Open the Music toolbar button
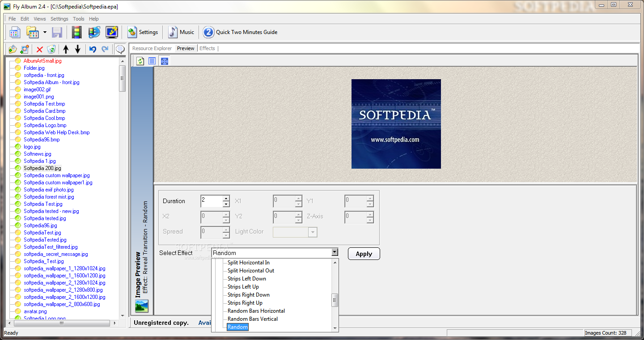Viewport: 644px width, 340px height. pyautogui.click(x=181, y=32)
